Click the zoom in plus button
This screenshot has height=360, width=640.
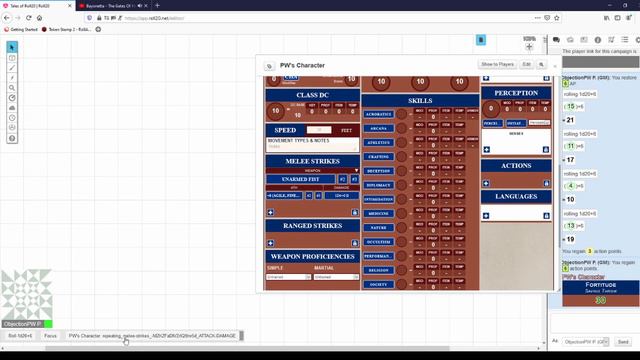(x=529, y=47)
